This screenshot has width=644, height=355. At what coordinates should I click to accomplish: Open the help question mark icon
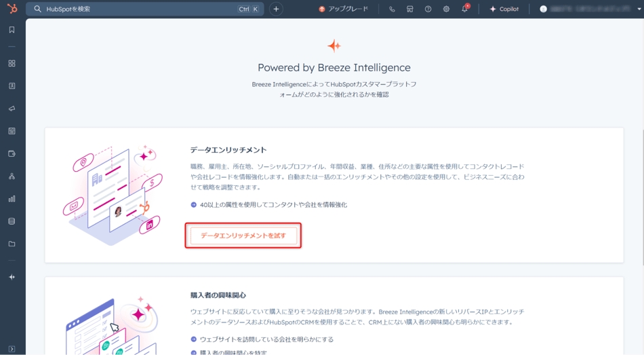click(x=428, y=9)
